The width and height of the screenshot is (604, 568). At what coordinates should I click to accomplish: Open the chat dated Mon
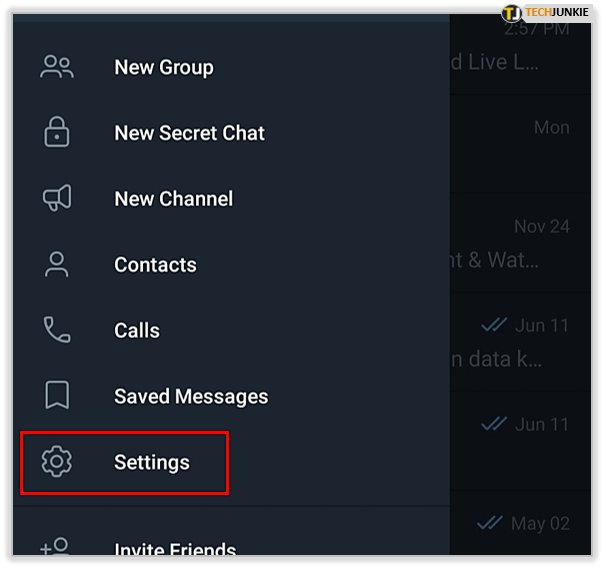(520, 140)
